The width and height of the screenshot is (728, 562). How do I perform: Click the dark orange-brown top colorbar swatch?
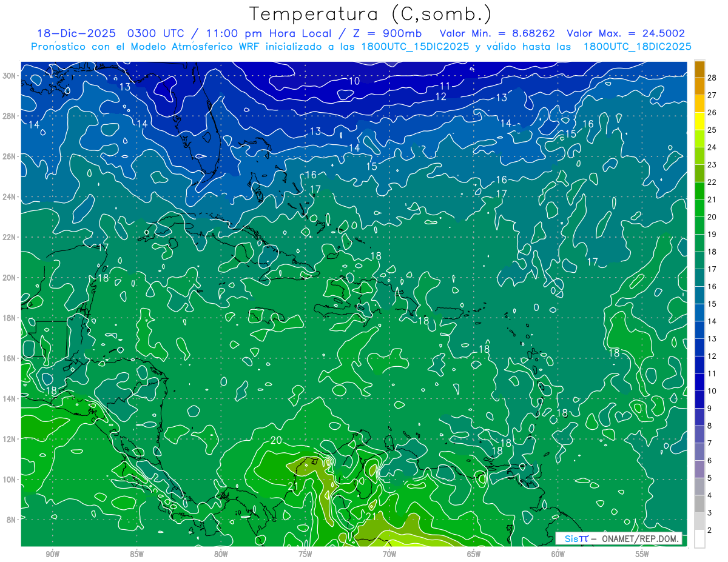699,69
